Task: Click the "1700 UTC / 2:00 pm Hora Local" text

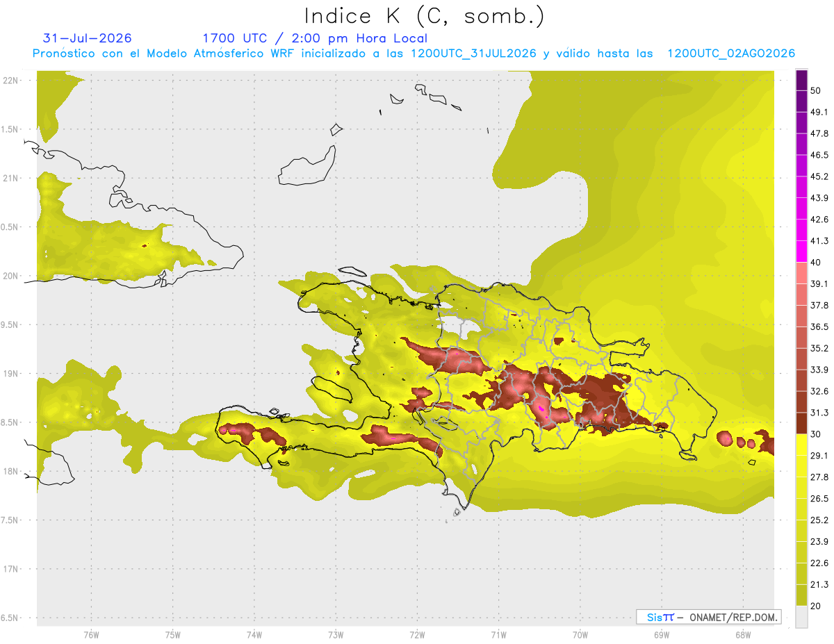Action: click(x=315, y=38)
